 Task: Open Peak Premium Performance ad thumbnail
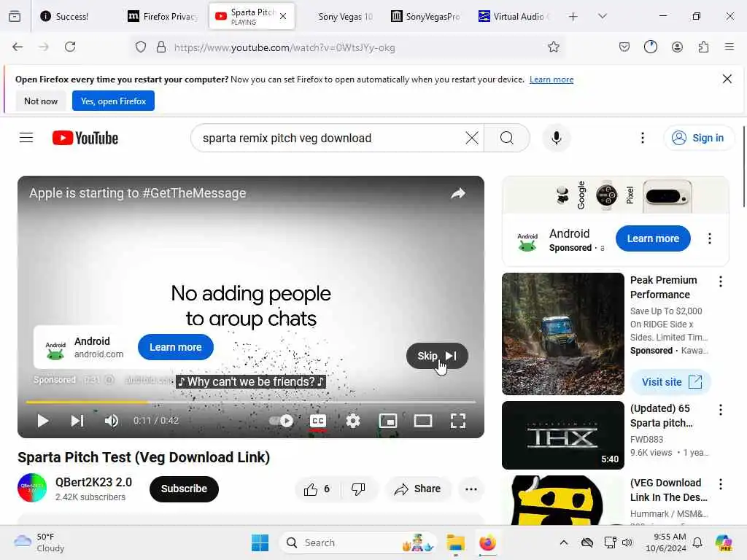tap(563, 334)
